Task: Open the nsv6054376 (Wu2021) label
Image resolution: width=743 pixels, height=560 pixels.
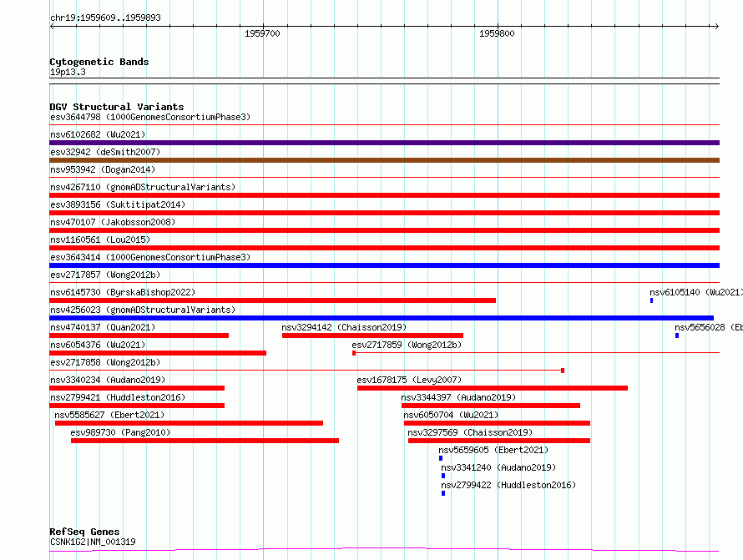Action: pos(98,345)
